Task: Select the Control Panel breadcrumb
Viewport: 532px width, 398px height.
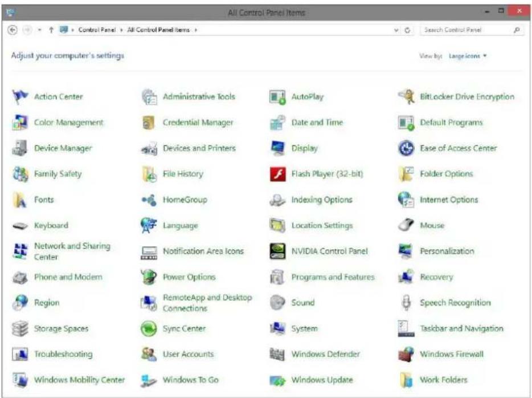Action: click(97, 30)
